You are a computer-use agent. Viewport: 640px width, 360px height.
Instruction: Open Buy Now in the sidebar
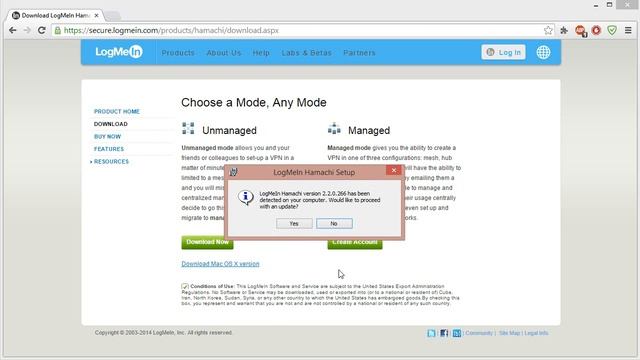coord(107,136)
